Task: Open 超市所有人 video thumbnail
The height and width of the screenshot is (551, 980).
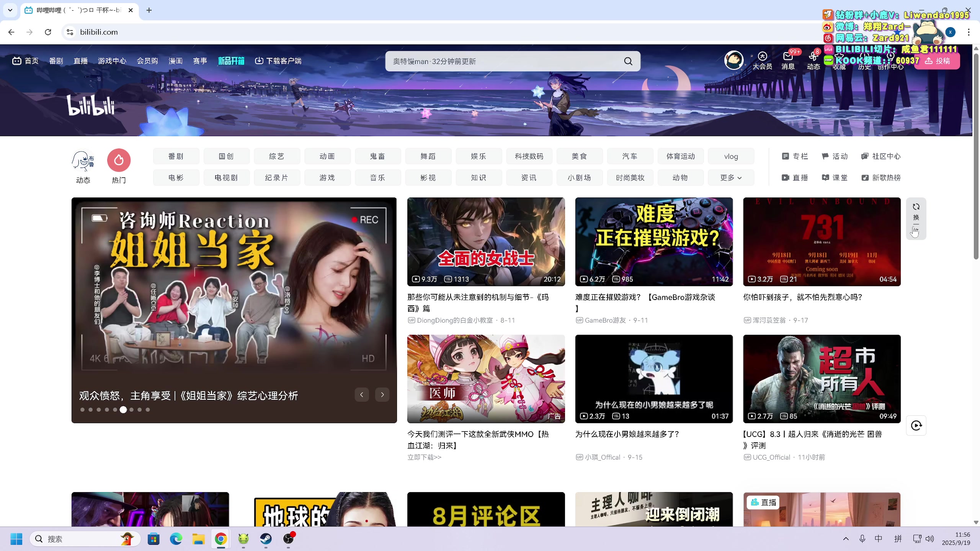Action: click(822, 379)
